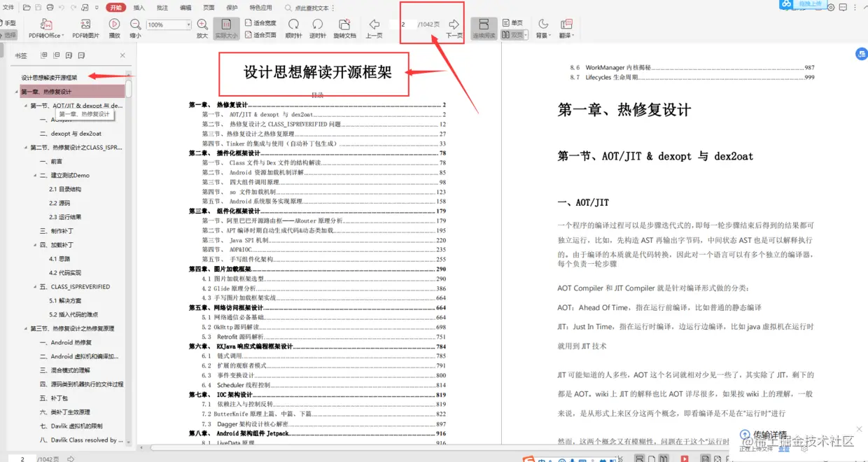The width and height of the screenshot is (868, 462).
Task: Select the 选择 selection tool
Action: tap(8, 34)
